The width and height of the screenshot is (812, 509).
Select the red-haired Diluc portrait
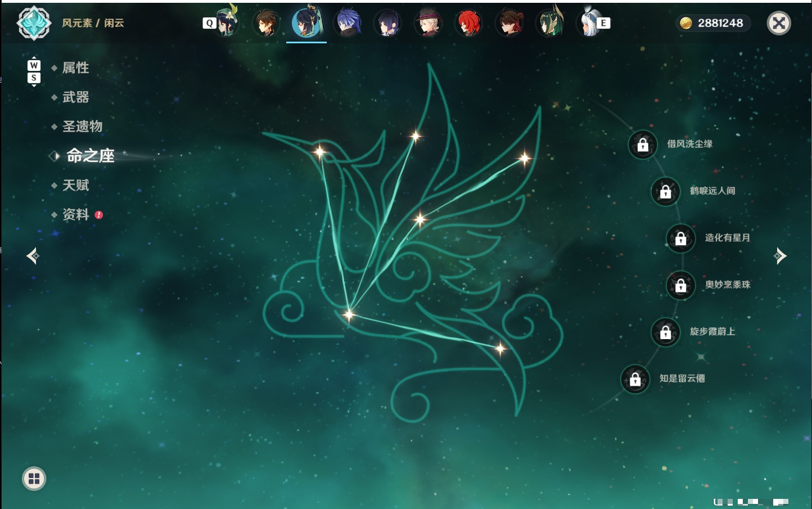tap(468, 23)
